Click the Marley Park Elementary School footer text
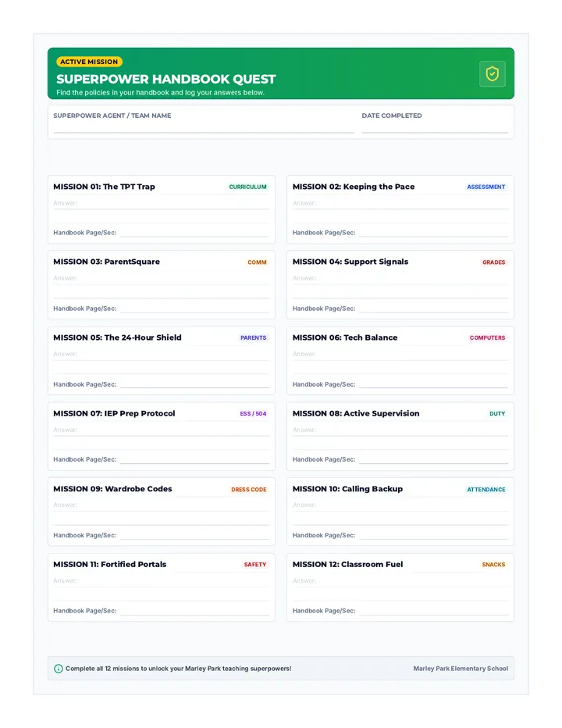The image size is (562, 728). tap(461, 669)
